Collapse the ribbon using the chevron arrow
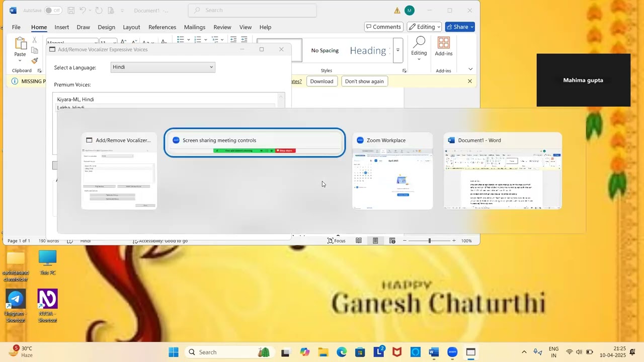Screen dimensions: 644x362 [x=470, y=69]
